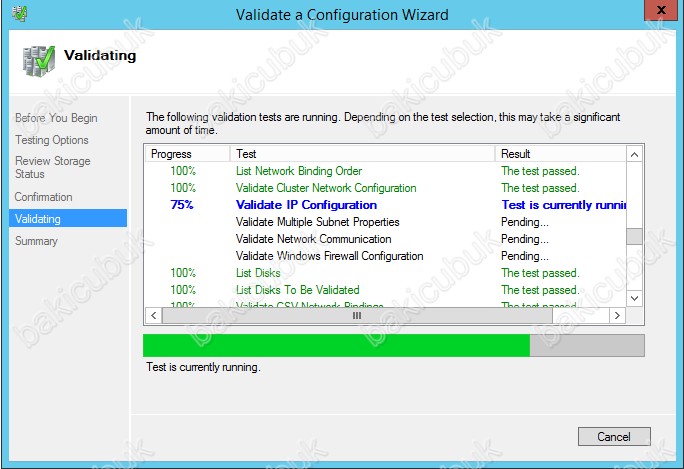
Task: Go to the Review Storage Status step
Action: (53, 167)
